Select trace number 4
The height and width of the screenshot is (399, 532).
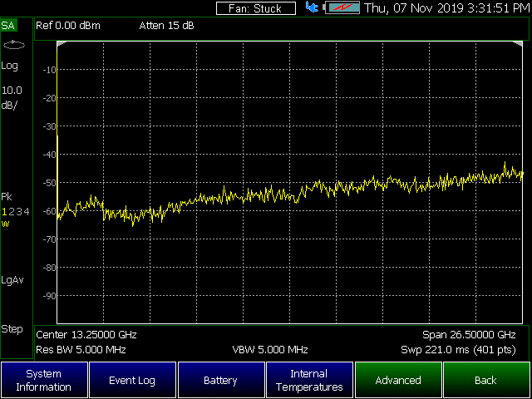click(x=27, y=212)
